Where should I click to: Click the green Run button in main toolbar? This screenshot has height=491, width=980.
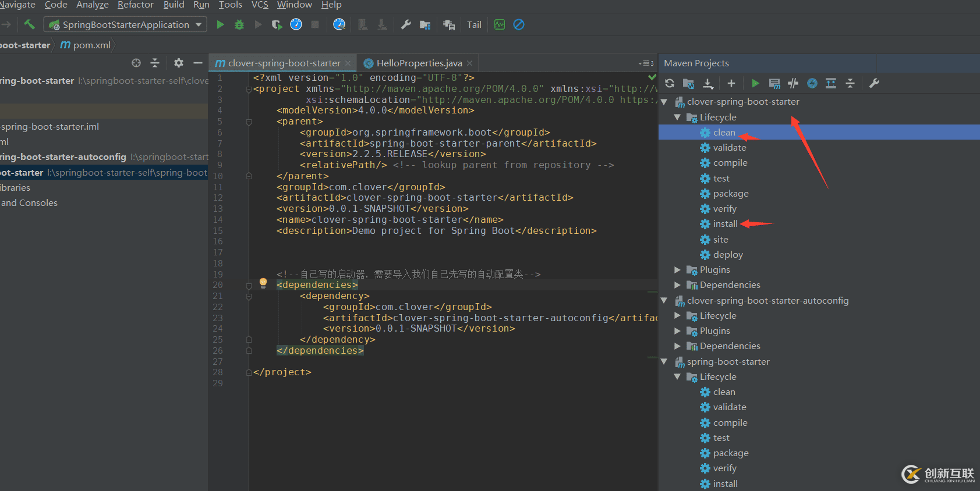tap(220, 24)
